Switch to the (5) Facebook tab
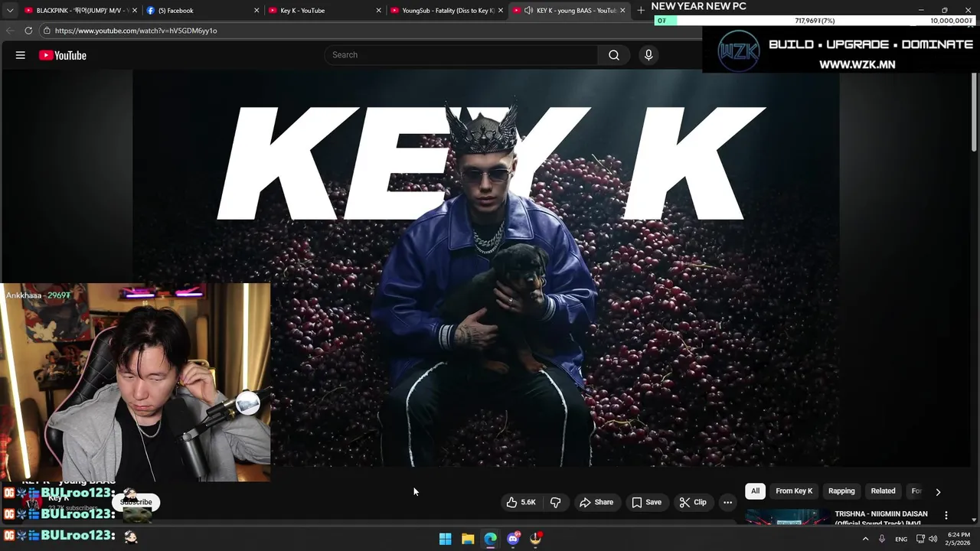This screenshot has height=551, width=980. click(x=201, y=10)
